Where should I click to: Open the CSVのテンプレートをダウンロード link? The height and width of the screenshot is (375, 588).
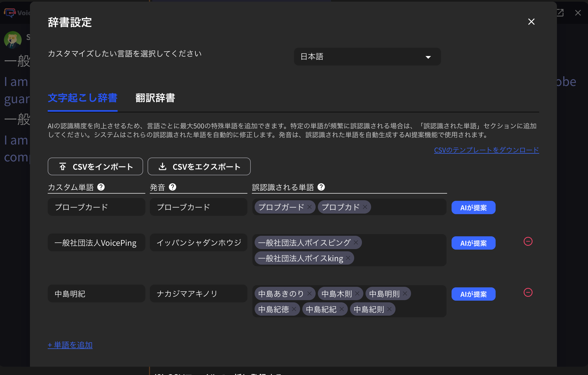click(486, 150)
